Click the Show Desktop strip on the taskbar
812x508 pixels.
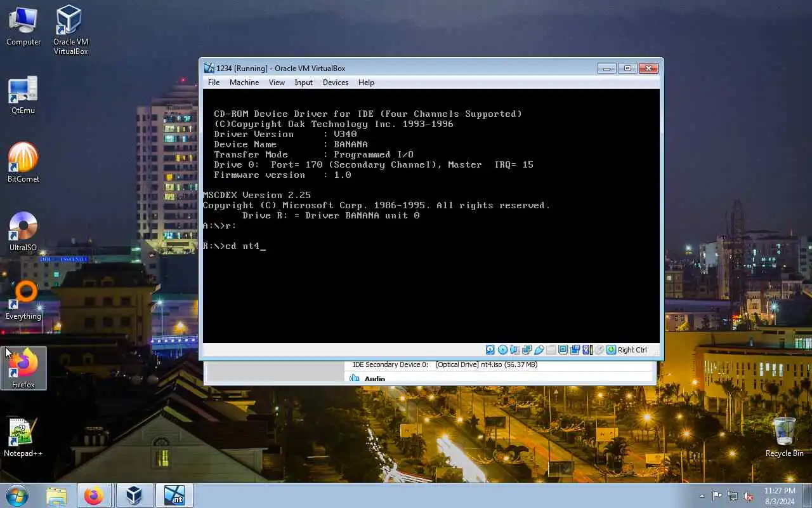point(808,495)
